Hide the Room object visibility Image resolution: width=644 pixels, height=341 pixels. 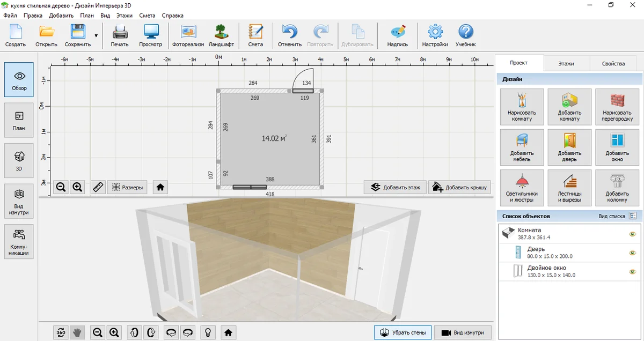(632, 234)
